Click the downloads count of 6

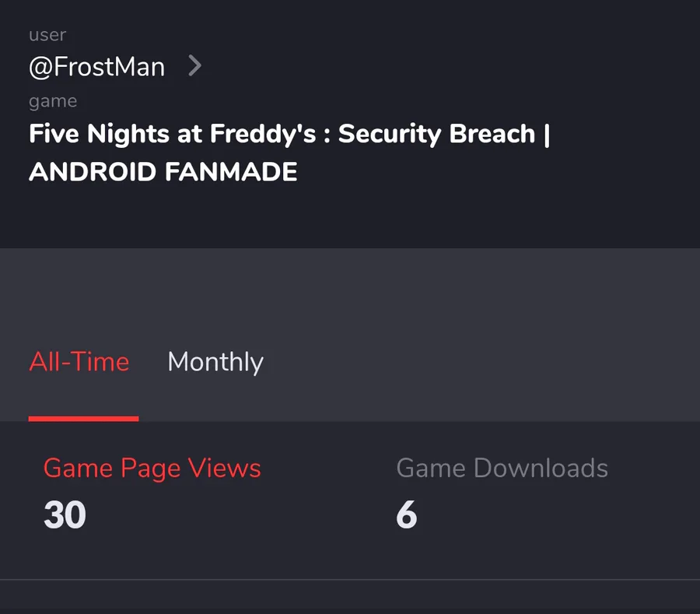(406, 515)
